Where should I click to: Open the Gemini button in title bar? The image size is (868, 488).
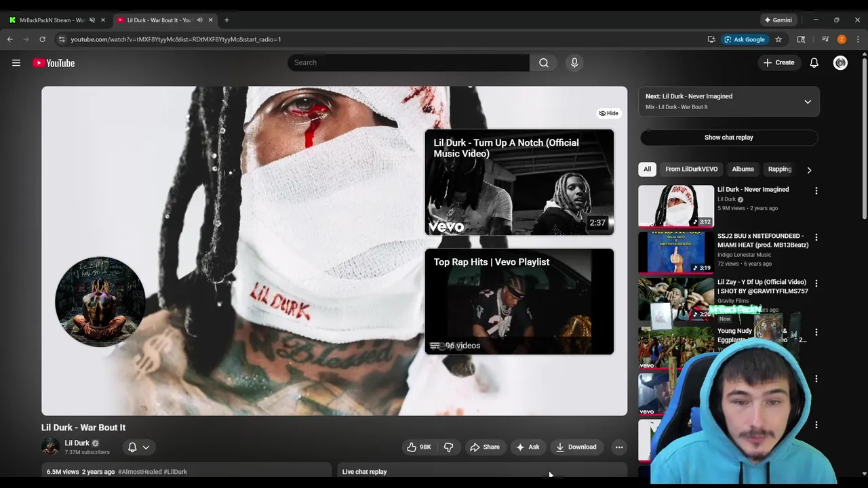point(778,20)
